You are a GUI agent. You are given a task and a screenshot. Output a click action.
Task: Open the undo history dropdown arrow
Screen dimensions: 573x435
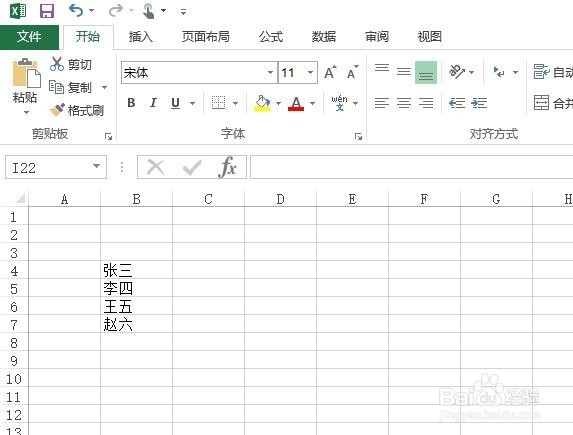coord(92,11)
